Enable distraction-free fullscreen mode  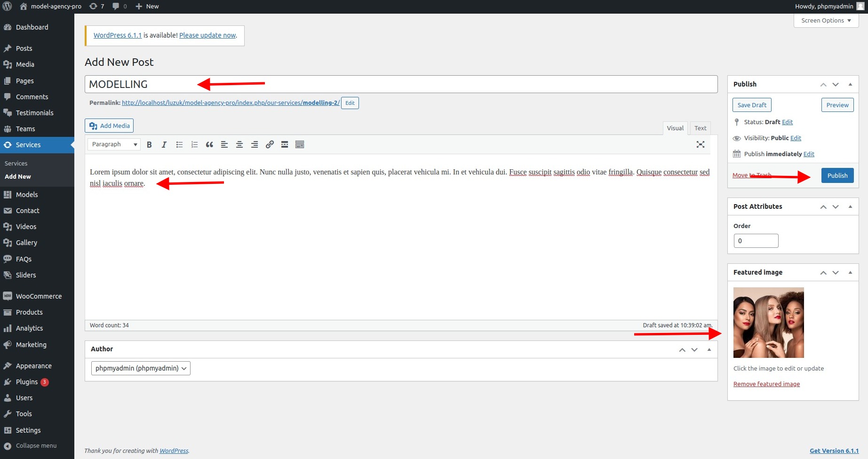[x=700, y=145]
